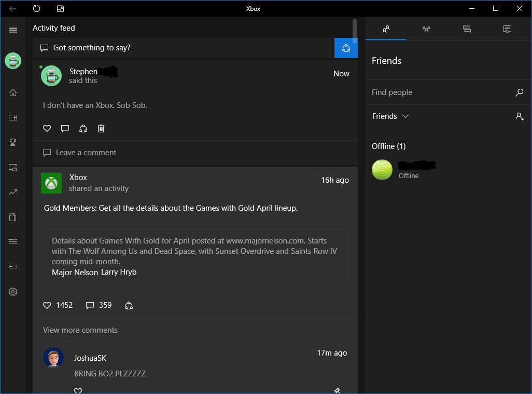Click the Gold Members lineup headline text
Image resolution: width=532 pixels, height=394 pixels.
[171, 208]
